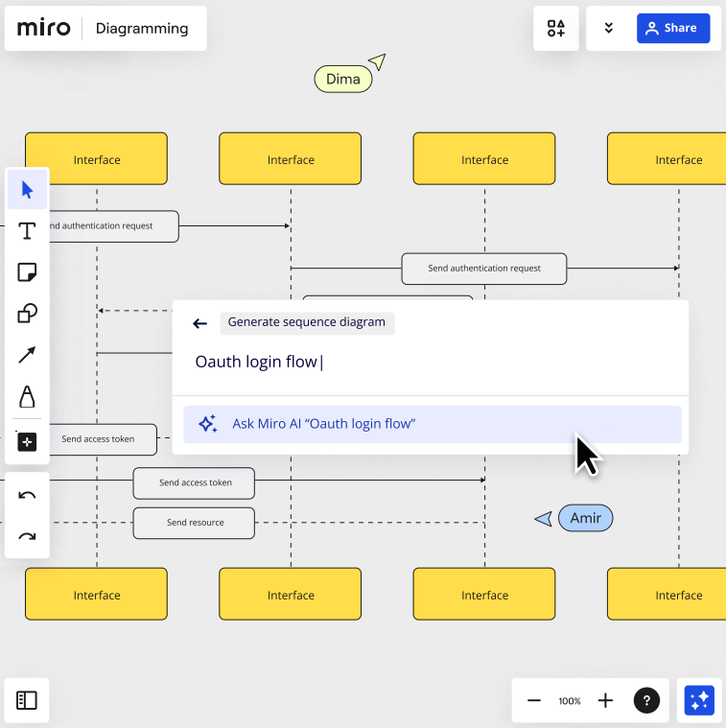Viewport: 726px width, 728px height.
Task: Select Ask Miro AI "Oauth login flow"
Action: point(433,424)
